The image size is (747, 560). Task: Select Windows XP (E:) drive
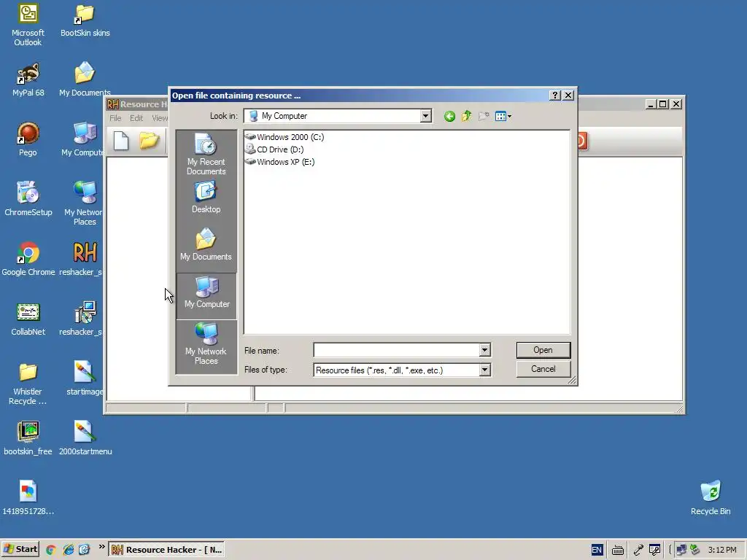click(x=279, y=162)
